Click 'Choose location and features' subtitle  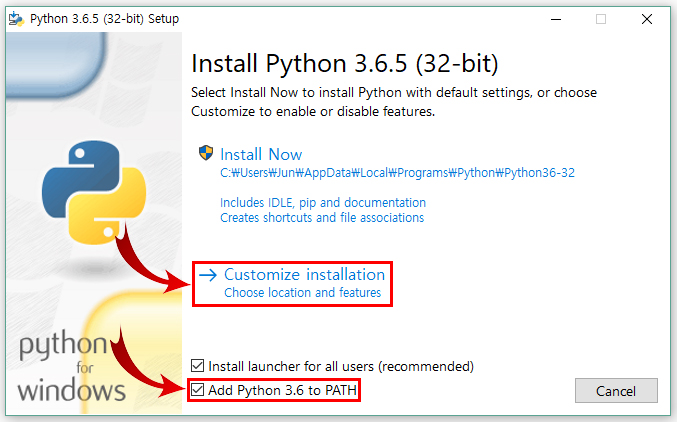(302, 293)
